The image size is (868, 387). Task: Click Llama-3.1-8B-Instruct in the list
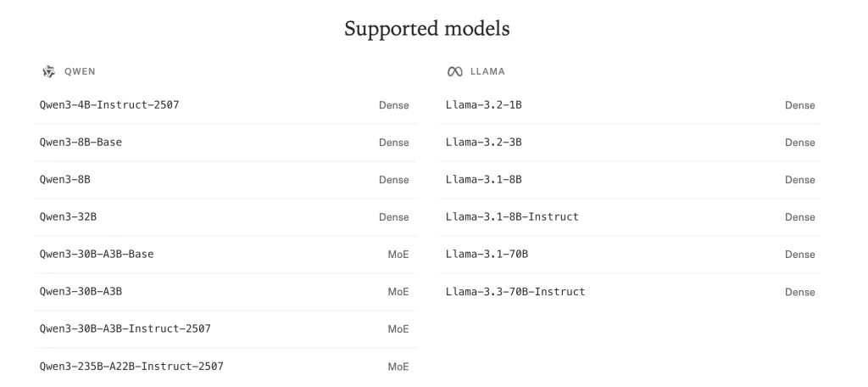[512, 217]
